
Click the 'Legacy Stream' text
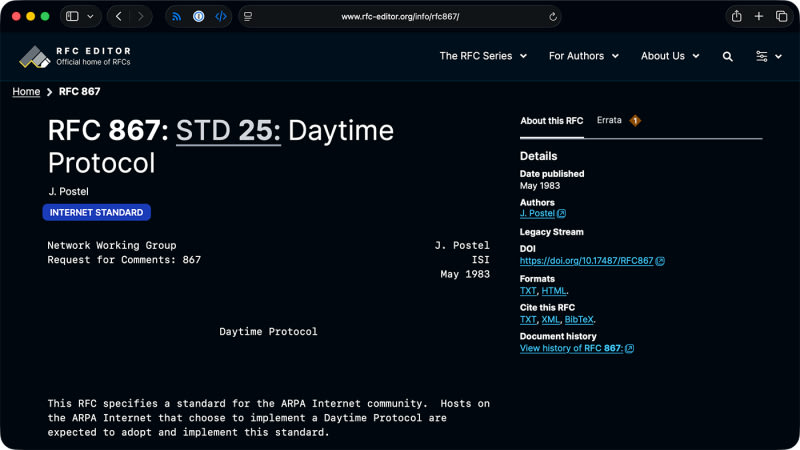click(552, 232)
